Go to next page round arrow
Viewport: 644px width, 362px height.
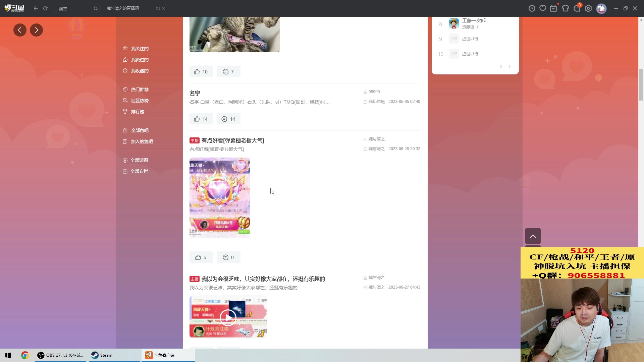[36, 30]
